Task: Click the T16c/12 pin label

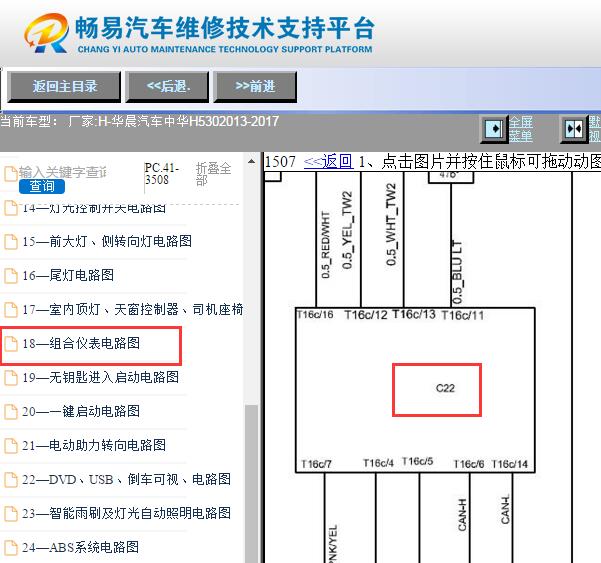Action: coord(366,315)
